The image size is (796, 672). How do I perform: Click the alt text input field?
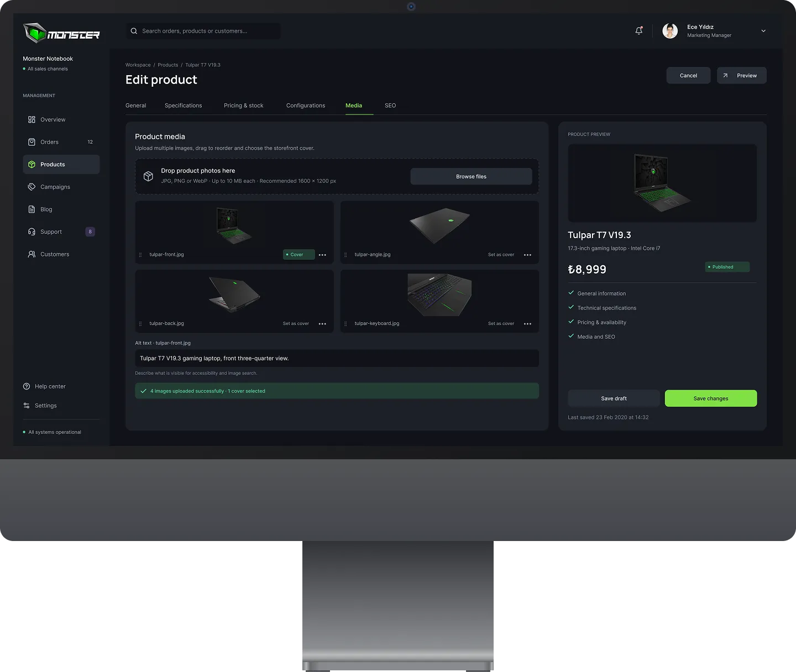(x=337, y=358)
